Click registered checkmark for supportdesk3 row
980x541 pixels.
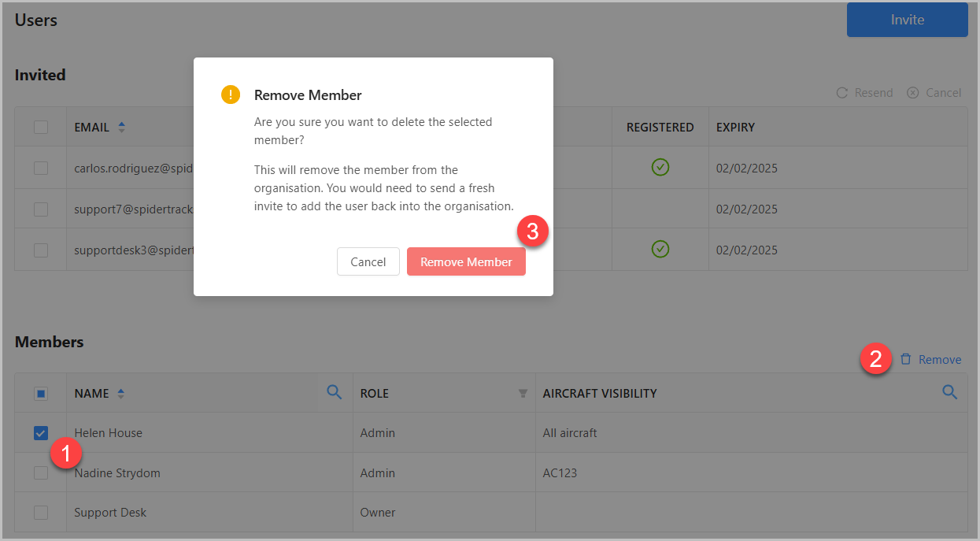660,249
